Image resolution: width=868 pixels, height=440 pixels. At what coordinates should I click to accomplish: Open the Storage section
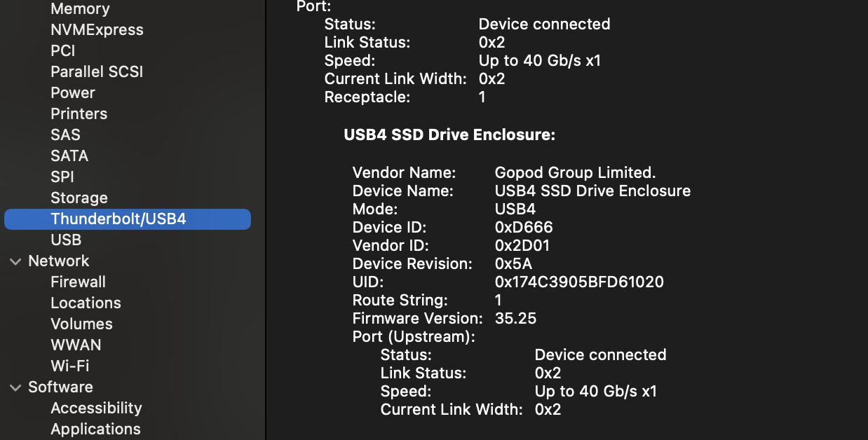click(79, 198)
